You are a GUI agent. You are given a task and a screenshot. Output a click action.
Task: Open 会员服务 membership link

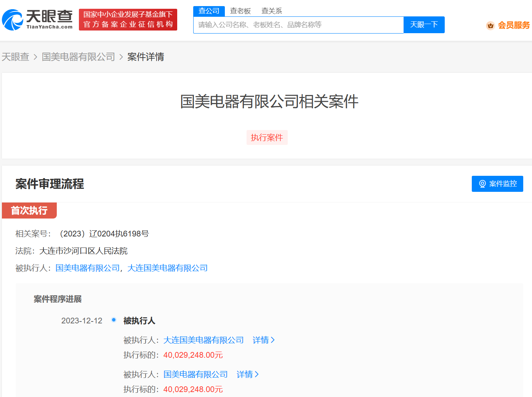pyautogui.click(x=513, y=26)
